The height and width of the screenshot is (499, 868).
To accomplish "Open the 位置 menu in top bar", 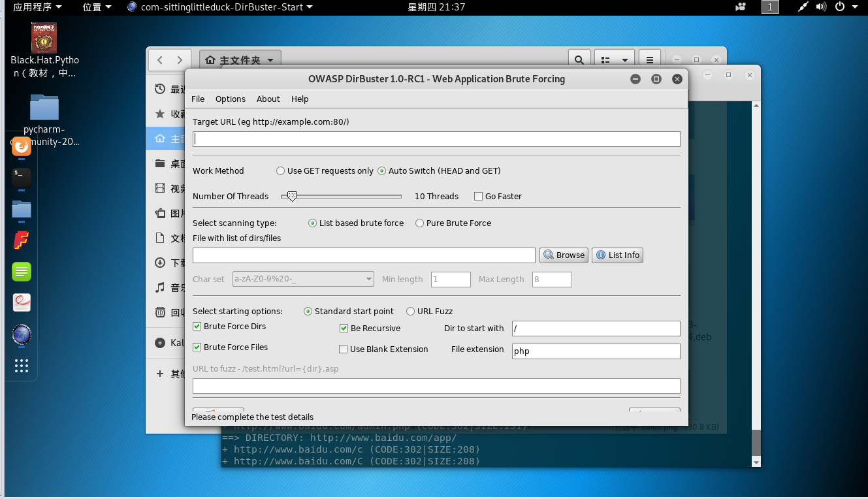I will 97,7.
